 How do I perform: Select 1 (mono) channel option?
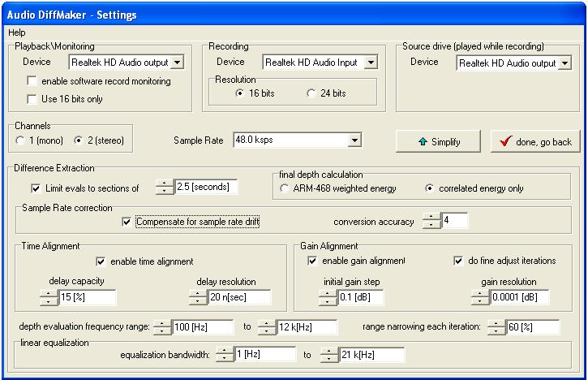pyautogui.click(x=20, y=140)
